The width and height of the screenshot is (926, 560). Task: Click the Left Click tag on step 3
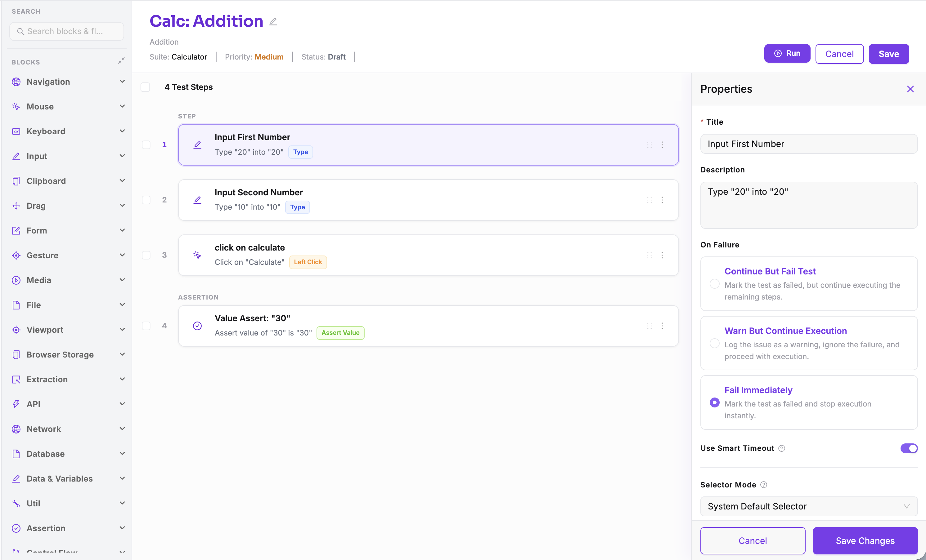tap(308, 263)
